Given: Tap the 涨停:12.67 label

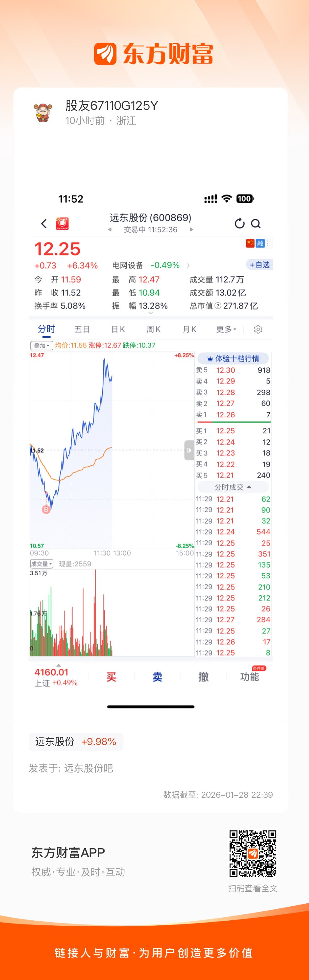Looking at the screenshot, I should pyautogui.click(x=105, y=345).
